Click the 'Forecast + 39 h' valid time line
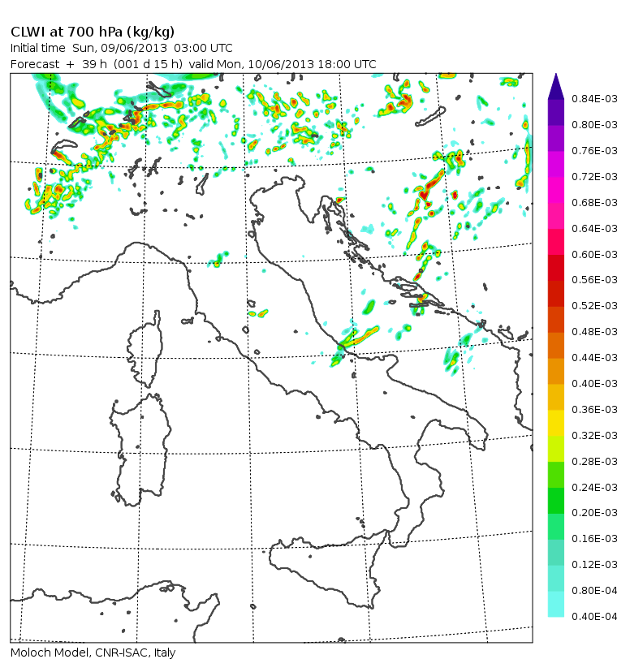617x672 pixels. 193,64
